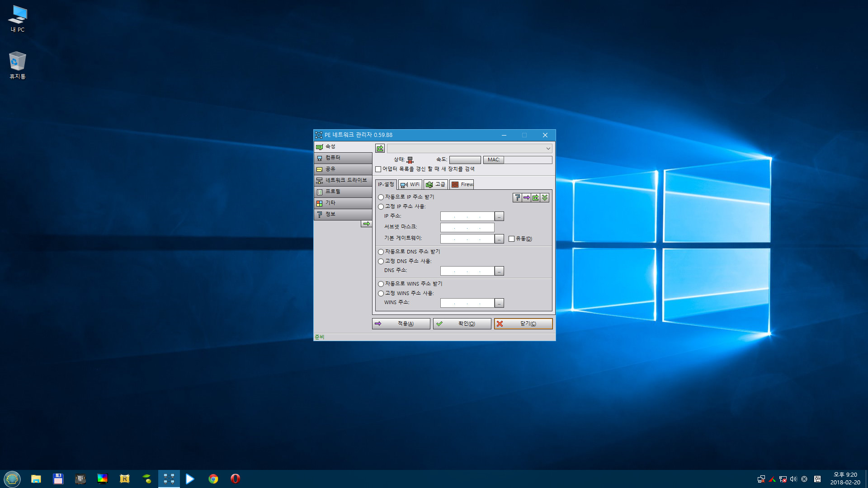Click the floppy disk icon in taskbar
The image size is (868, 488).
pos(58,479)
